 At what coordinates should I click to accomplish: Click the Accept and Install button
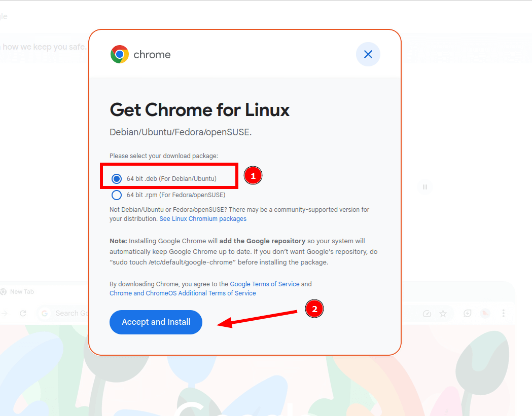pyautogui.click(x=156, y=322)
